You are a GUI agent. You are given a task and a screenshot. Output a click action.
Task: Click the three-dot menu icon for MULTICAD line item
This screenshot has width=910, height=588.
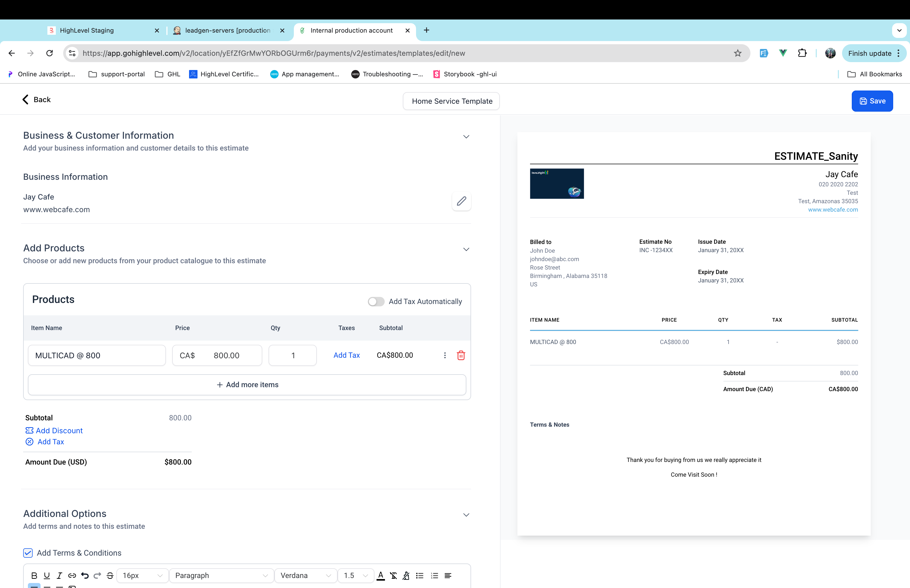445,355
